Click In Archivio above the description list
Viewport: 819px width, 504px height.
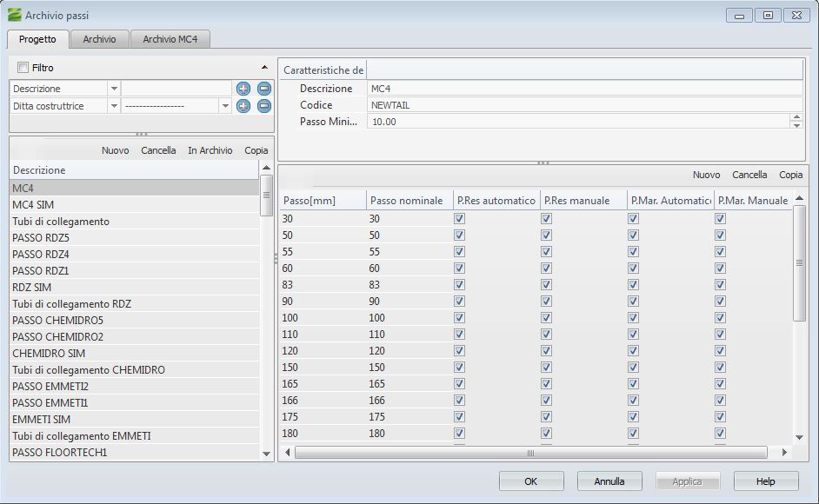point(210,150)
